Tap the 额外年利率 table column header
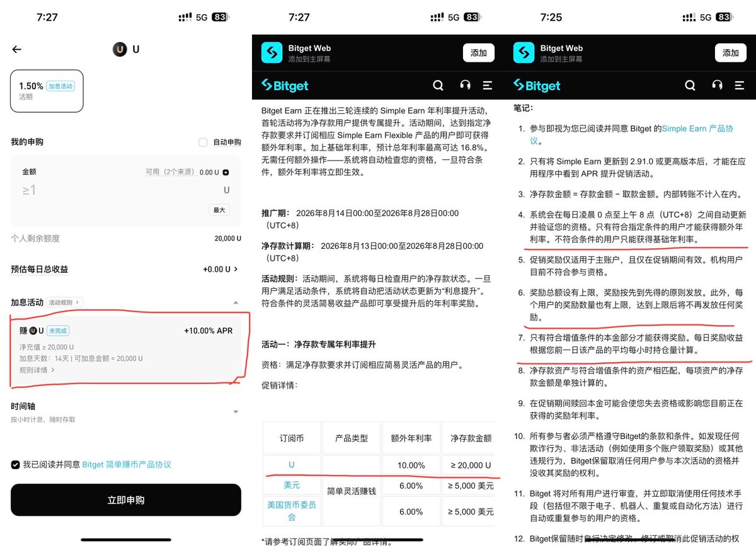Viewport: 756px width, 546px height. (x=411, y=438)
